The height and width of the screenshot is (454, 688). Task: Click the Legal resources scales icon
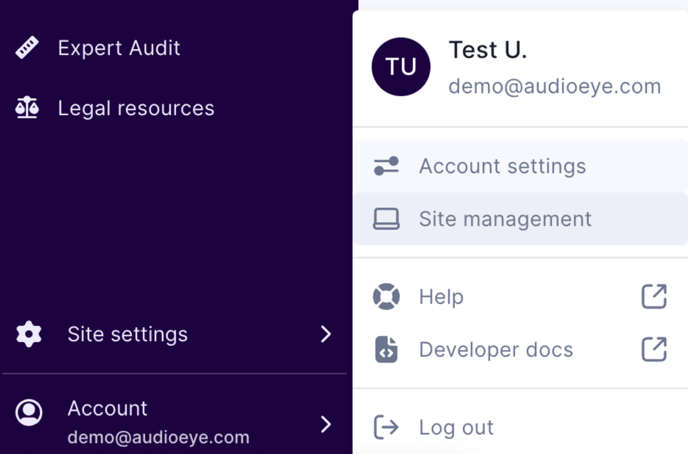[27, 107]
